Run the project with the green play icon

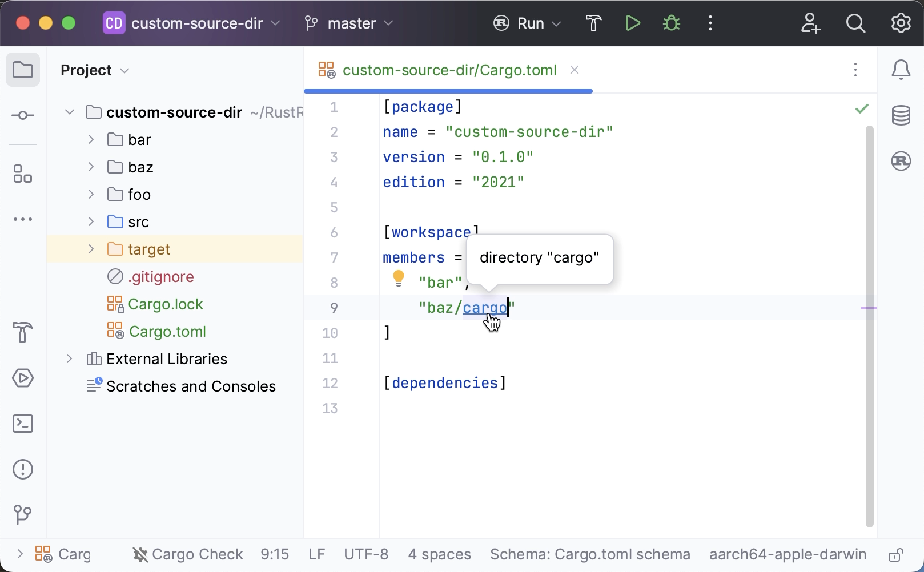632,23
